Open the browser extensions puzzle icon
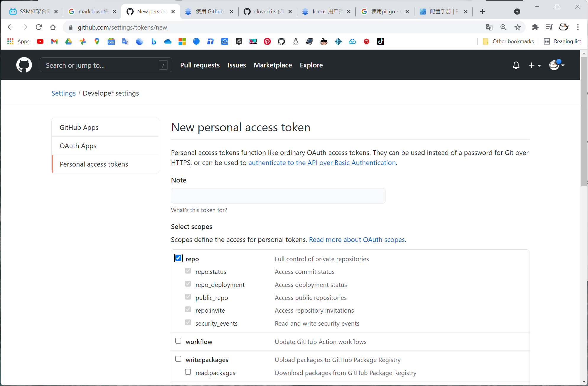This screenshot has height=386, width=588. [x=535, y=27]
